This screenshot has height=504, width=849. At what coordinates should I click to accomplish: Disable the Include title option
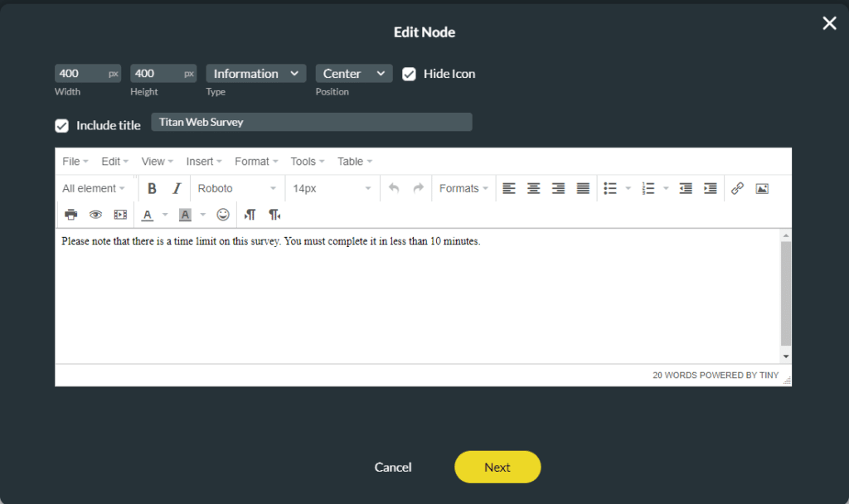pos(61,125)
